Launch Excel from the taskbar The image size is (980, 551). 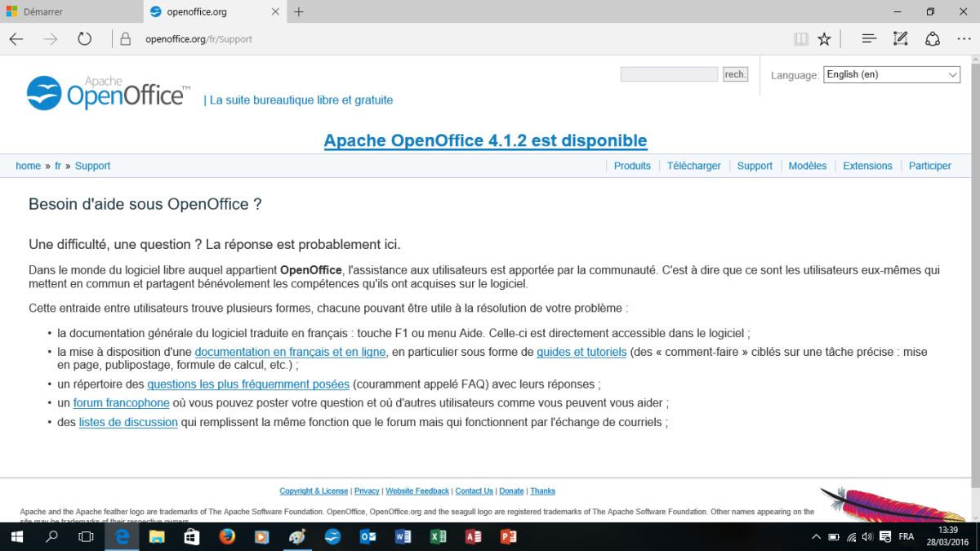(438, 536)
